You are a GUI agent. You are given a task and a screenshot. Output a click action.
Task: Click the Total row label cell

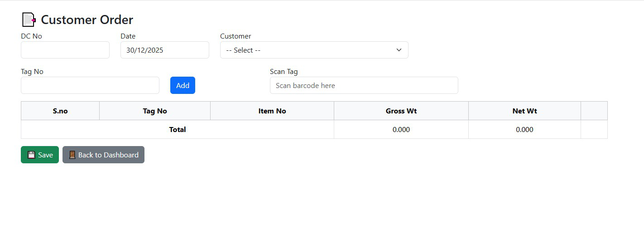(x=178, y=129)
